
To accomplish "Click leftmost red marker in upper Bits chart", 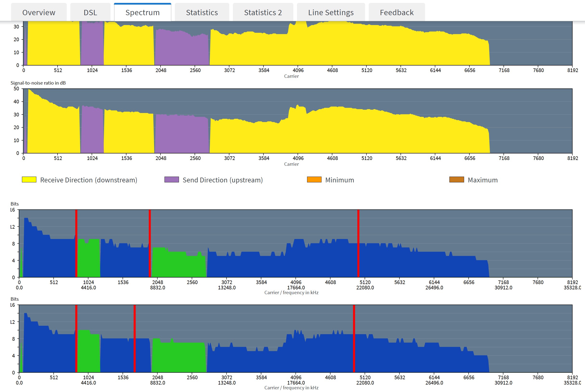I will pyautogui.click(x=76, y=243).
